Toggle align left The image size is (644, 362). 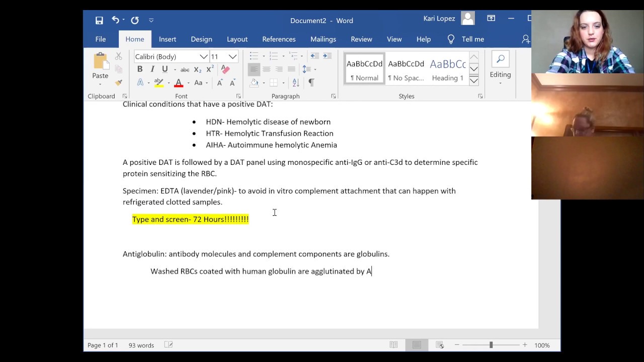(254, 69)
